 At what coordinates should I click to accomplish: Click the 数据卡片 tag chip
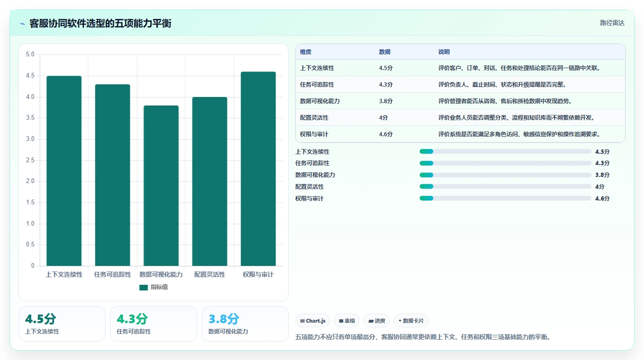[x=411, y=321]
